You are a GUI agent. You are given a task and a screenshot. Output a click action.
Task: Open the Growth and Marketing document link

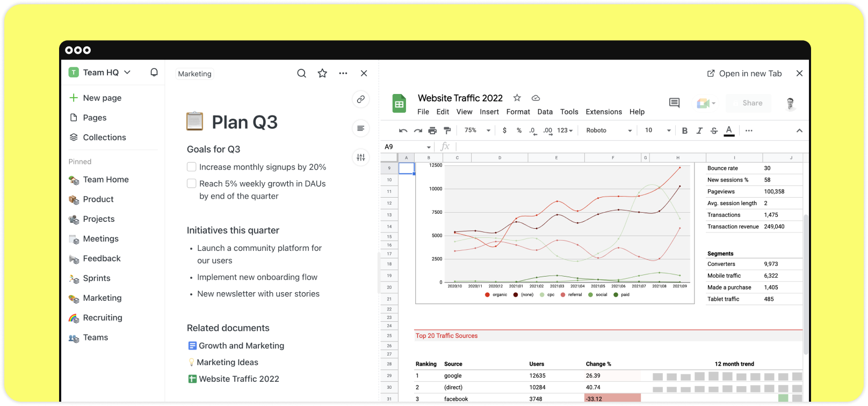pyautogui.click(x=241, y=346)
